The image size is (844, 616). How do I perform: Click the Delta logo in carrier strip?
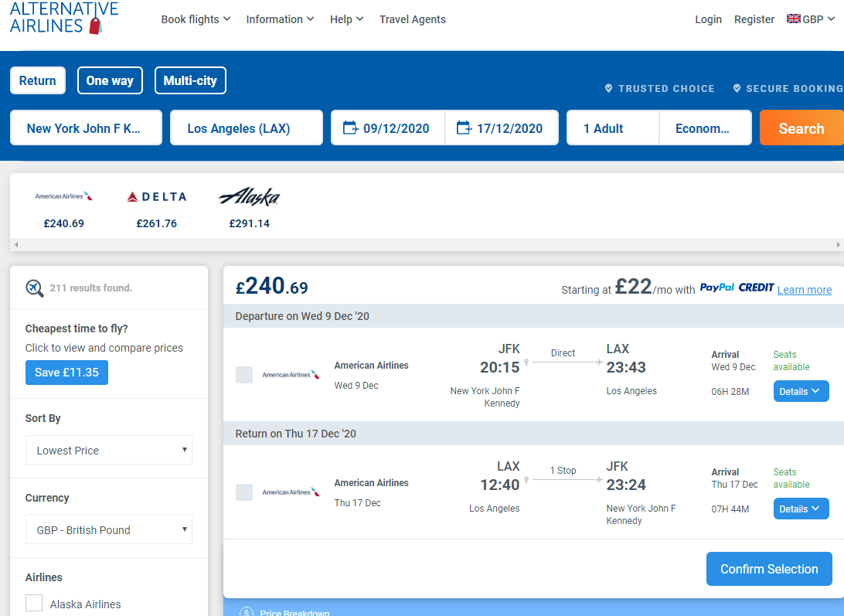click(157, 197)
